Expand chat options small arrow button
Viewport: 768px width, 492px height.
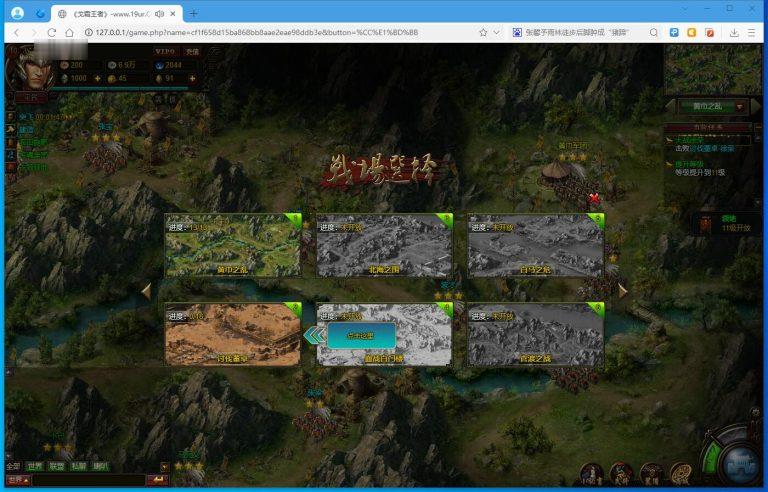165,467
